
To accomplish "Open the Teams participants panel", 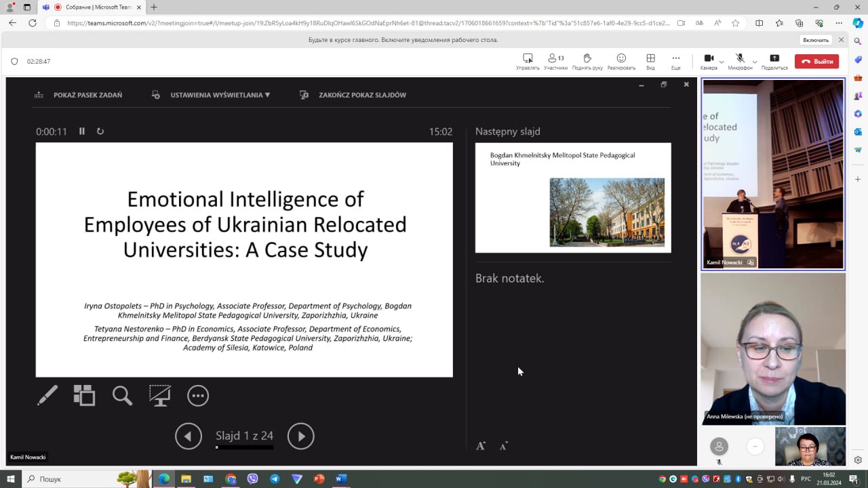I will point(555,61).
